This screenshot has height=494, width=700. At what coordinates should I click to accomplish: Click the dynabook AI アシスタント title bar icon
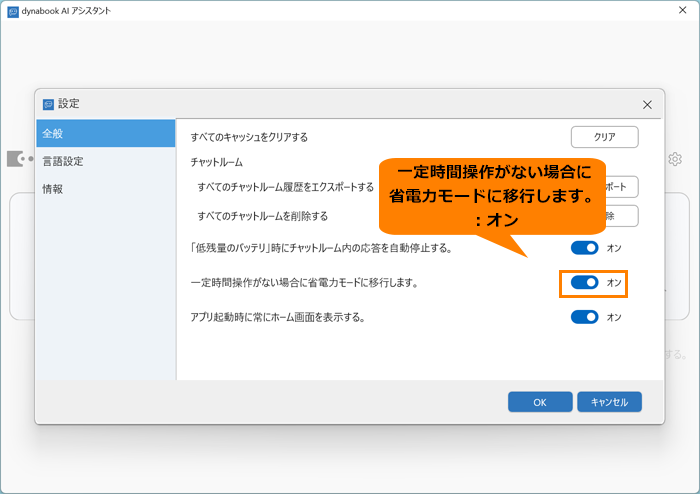pos(13,11)
